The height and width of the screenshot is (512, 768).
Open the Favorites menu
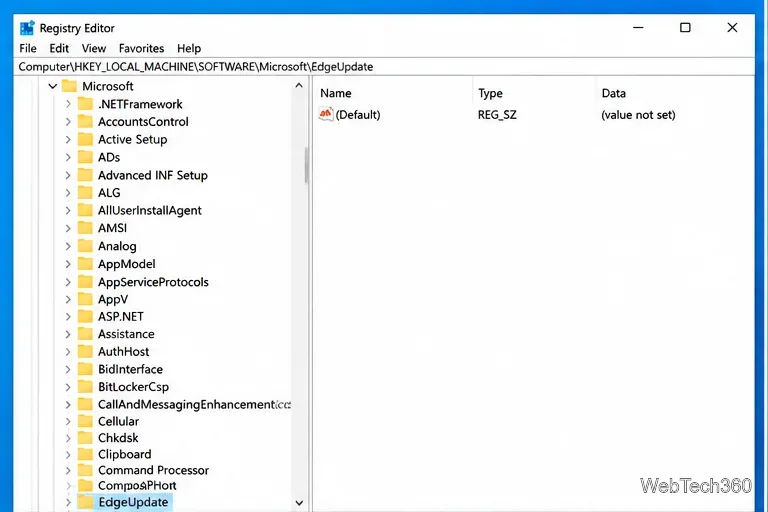tap(141, 49)
